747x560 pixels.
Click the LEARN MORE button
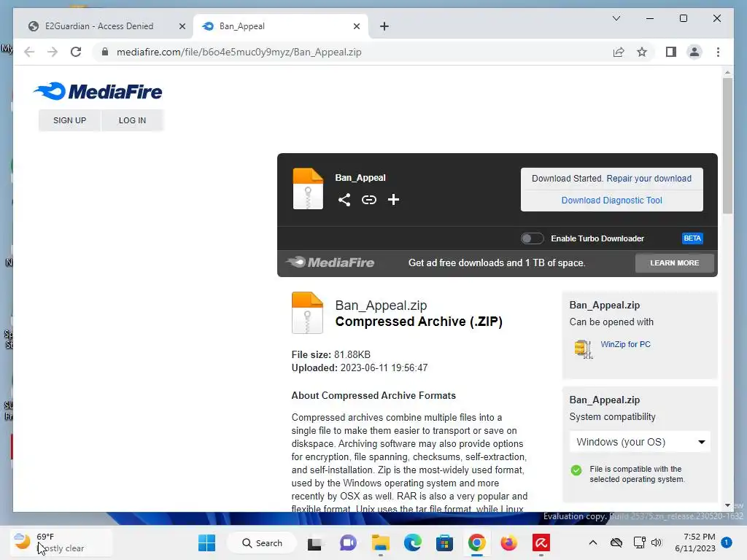click(675, 262)
